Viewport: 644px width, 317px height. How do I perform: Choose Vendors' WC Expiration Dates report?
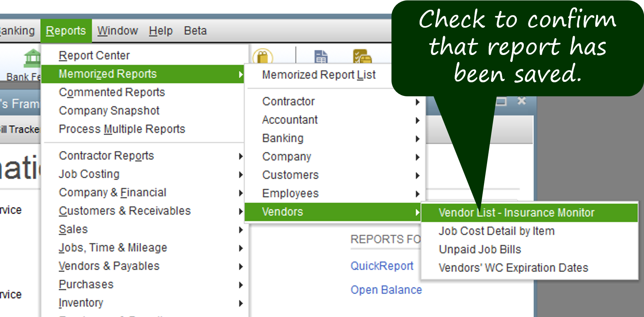(513, 268)
